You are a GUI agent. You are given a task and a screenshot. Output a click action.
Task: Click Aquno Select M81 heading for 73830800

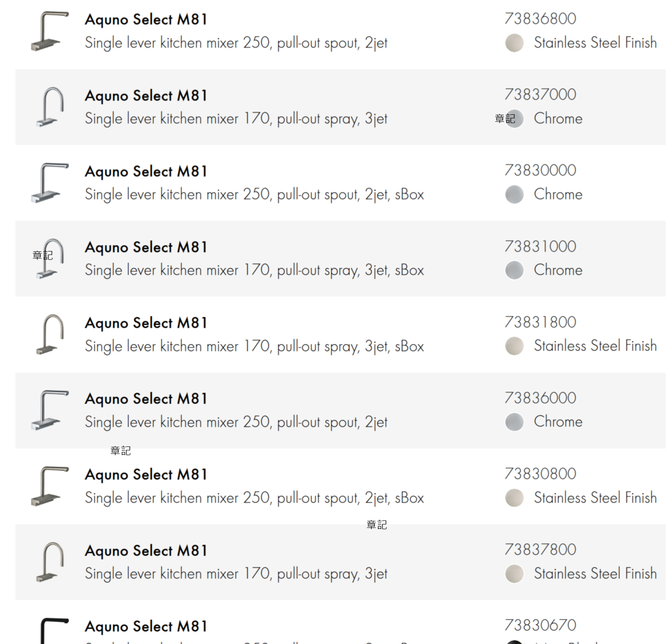[x=146, y=474]
